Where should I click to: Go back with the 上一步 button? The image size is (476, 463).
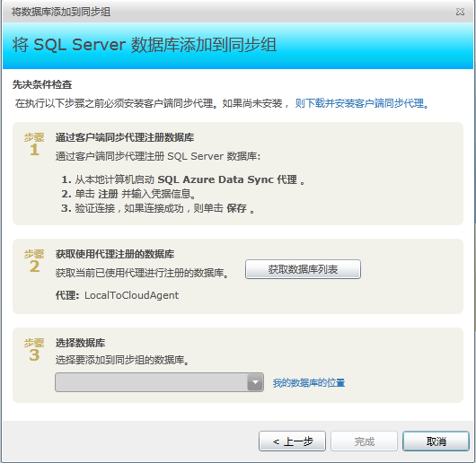pyautogui.click(x=292, y=441)
